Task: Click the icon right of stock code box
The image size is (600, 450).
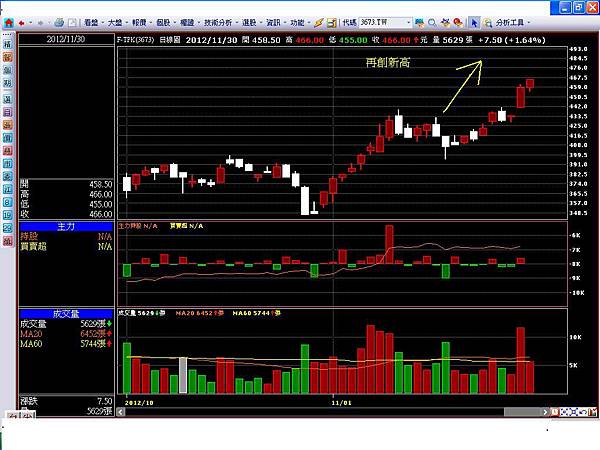Action: (419, 23)
